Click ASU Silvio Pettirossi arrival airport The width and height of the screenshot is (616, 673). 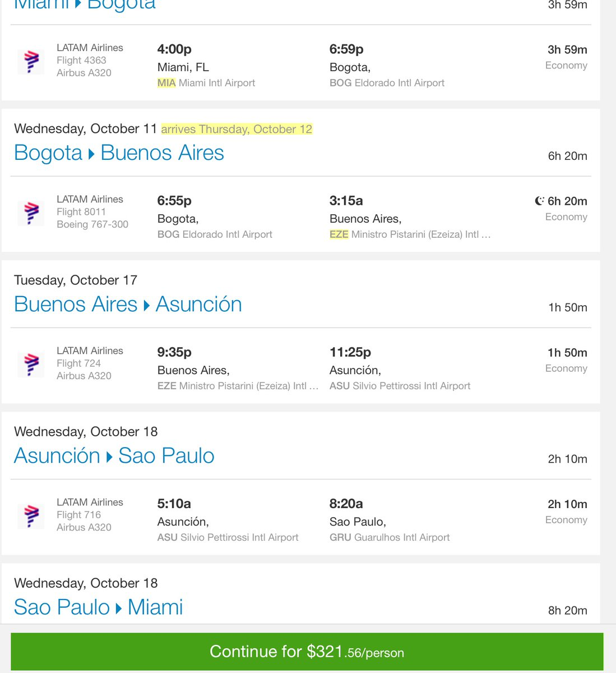pyautogui.click(x=400, y=386)
